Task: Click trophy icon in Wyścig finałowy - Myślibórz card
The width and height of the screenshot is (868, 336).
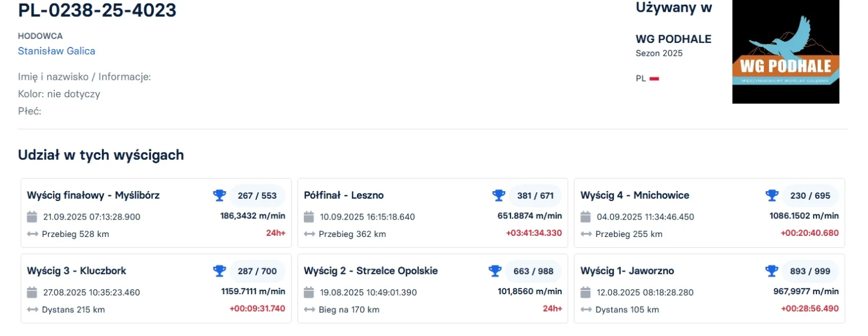Action: (219, 196)
